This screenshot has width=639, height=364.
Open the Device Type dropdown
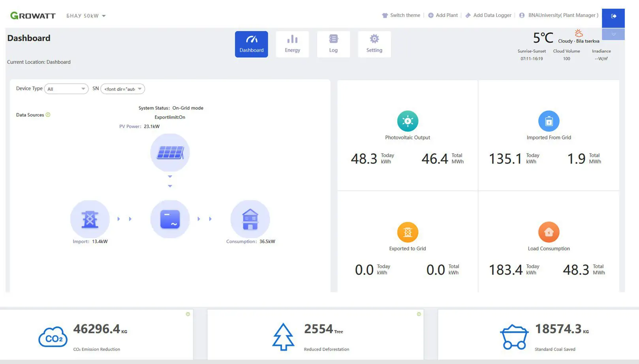click(x=66, y=89)
